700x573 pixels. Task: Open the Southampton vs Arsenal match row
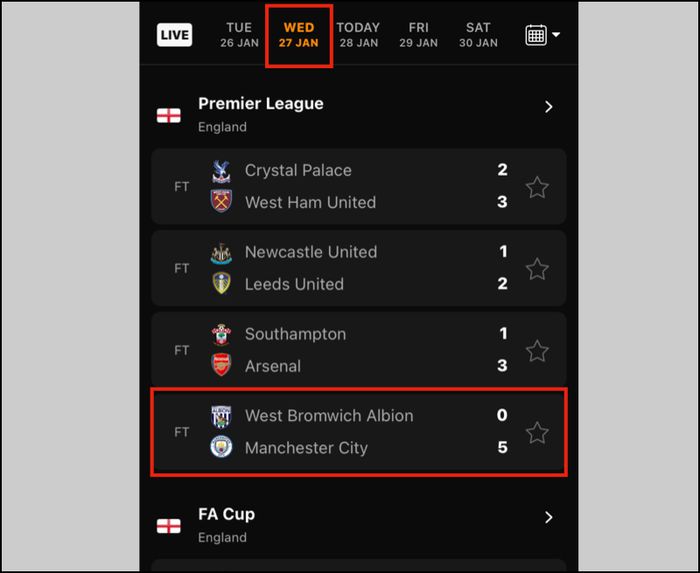359,349
